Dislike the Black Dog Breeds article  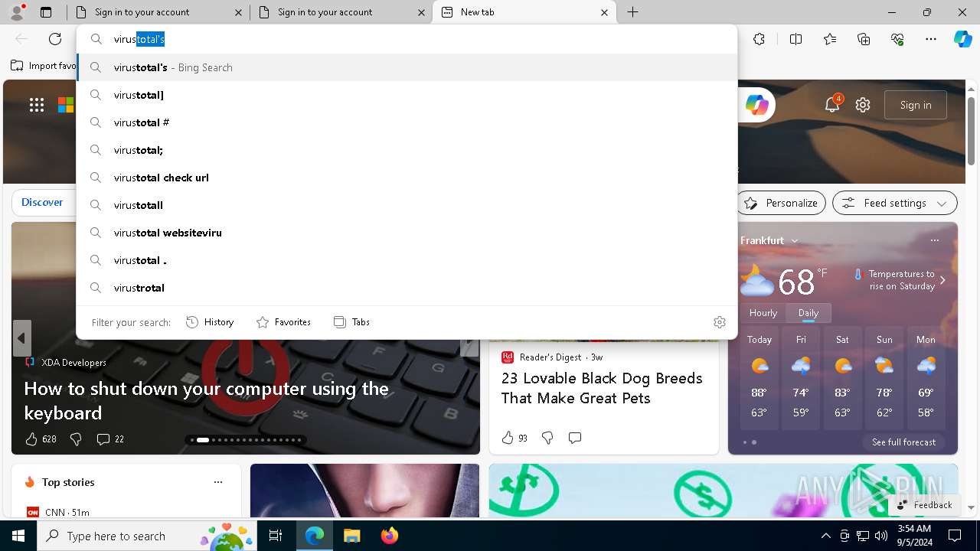pos(547,438)
